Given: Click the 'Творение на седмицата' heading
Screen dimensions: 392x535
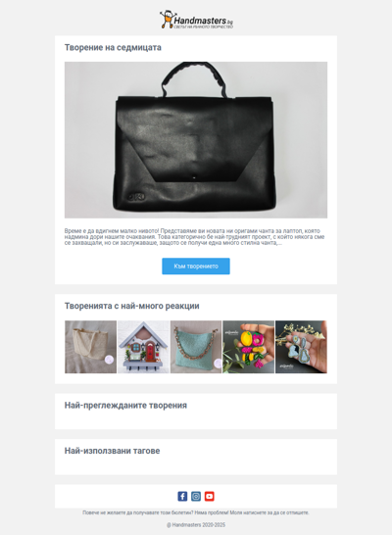Looking at the screenshot, I should click(x=113, y=47).
